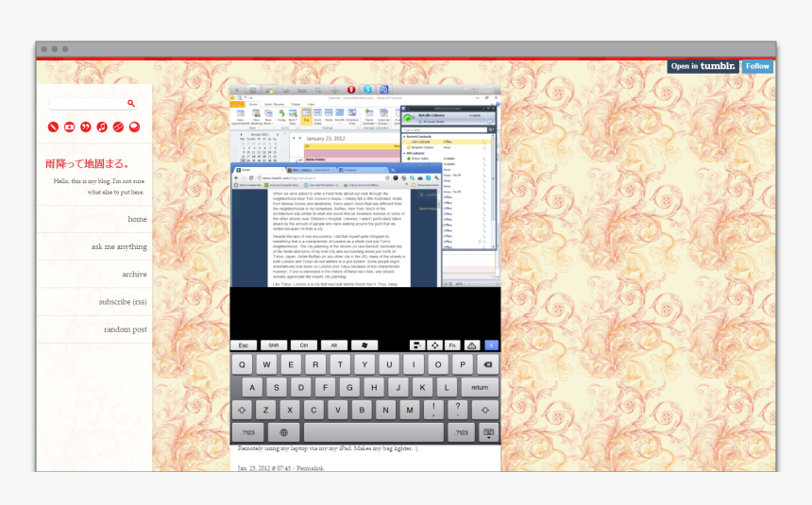Viewport: 812px width, 505px height.
Task: Toggle the Ctrl modifier key
Action: coord(304,345)
